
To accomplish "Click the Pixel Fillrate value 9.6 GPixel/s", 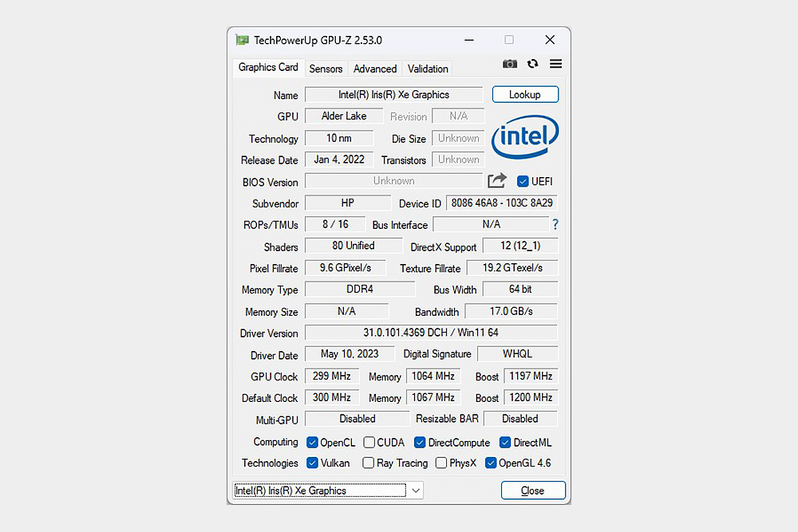I will coord(346,267).
